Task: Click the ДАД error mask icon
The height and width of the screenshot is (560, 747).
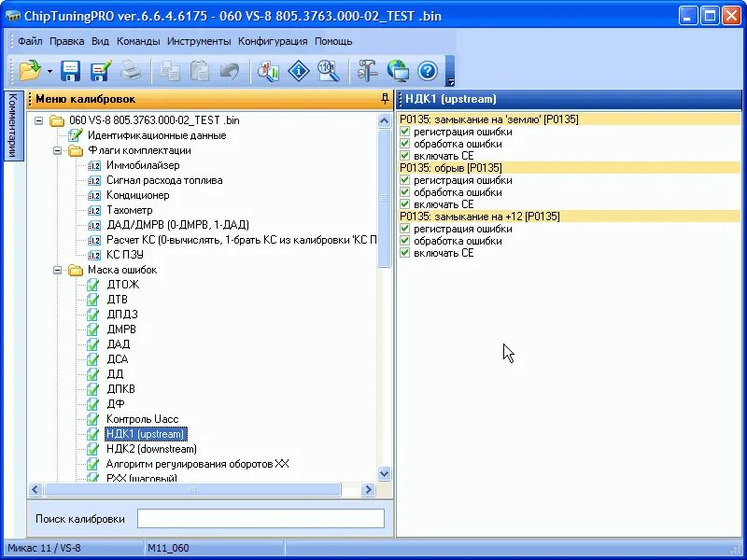Action: coord(92,344)
